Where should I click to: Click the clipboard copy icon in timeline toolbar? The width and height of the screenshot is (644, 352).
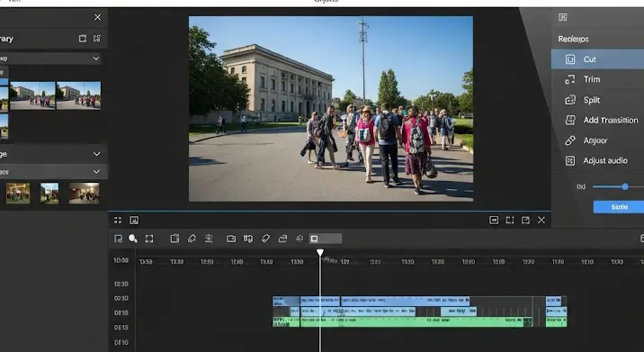pos(174,239)
